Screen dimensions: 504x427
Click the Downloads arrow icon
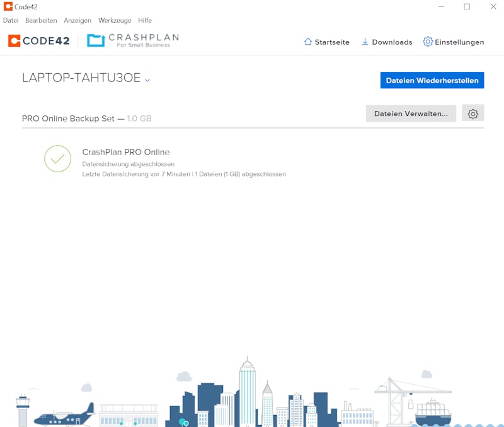point(365,42)
